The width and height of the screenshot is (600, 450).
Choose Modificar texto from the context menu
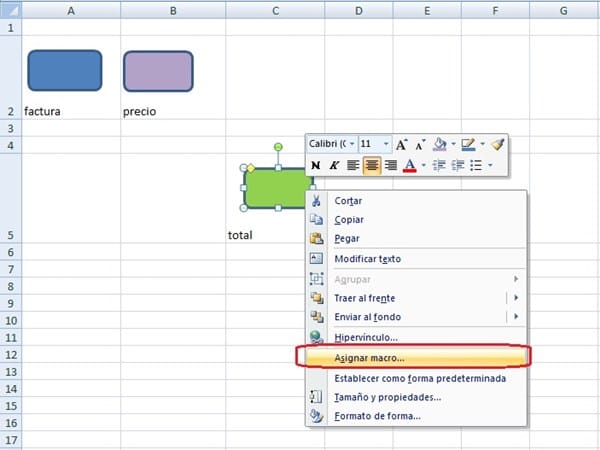pyautogui.click(x=416, y=259)
